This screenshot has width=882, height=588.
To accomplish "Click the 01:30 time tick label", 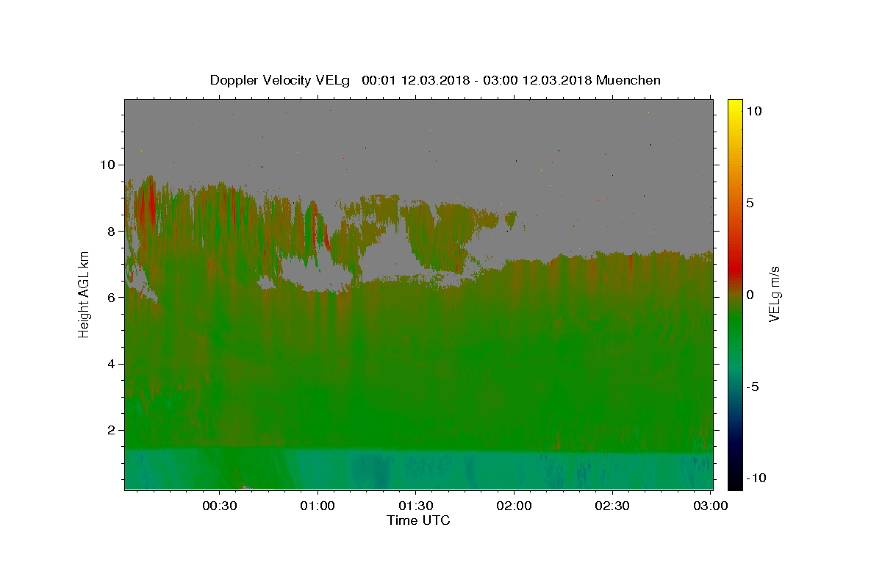I will tap(415, 506).
